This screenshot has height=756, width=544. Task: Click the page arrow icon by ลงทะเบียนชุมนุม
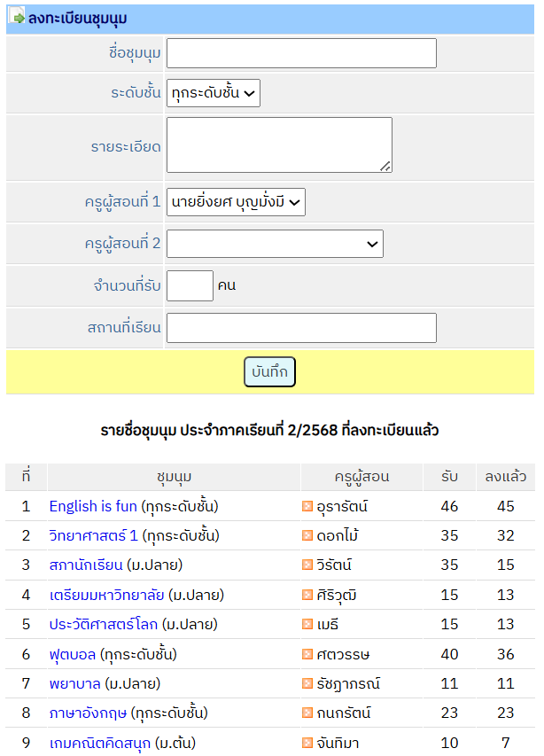coord(17,17)
